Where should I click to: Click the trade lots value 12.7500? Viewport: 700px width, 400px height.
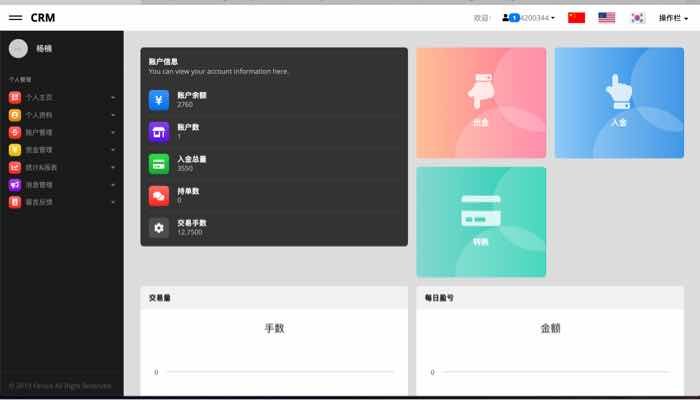190,233
